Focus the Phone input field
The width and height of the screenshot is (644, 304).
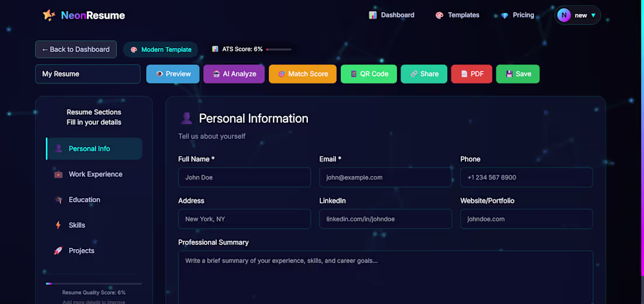[526, 177]
